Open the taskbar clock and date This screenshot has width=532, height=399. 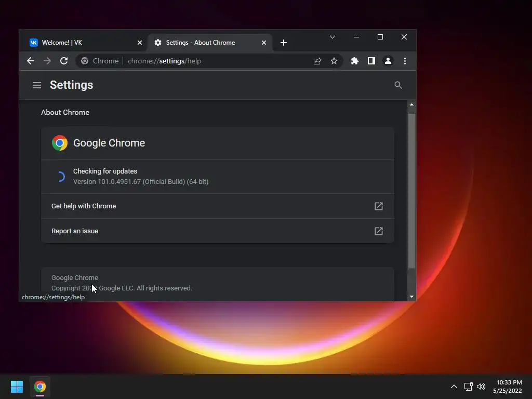pos(508,387)
